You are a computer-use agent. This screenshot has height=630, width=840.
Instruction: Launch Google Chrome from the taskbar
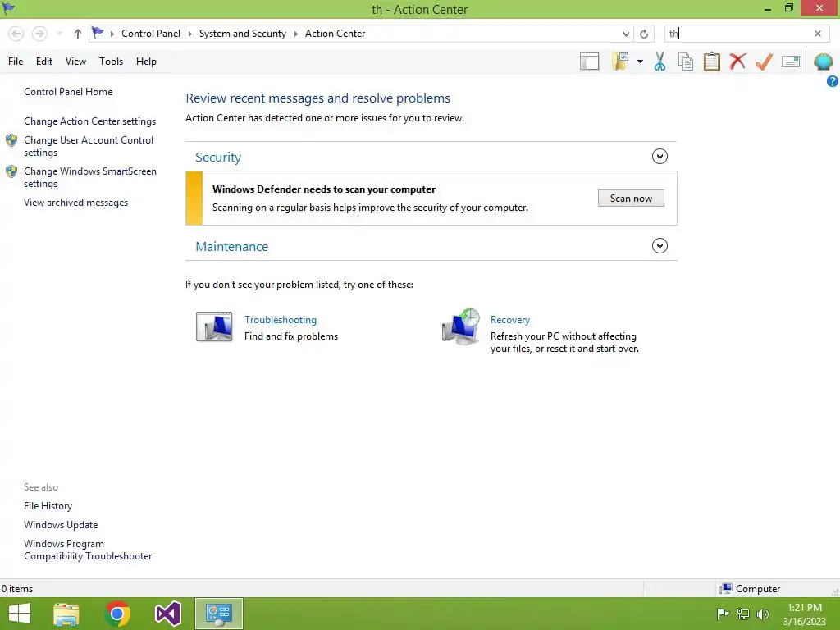(x=117, y=614)
